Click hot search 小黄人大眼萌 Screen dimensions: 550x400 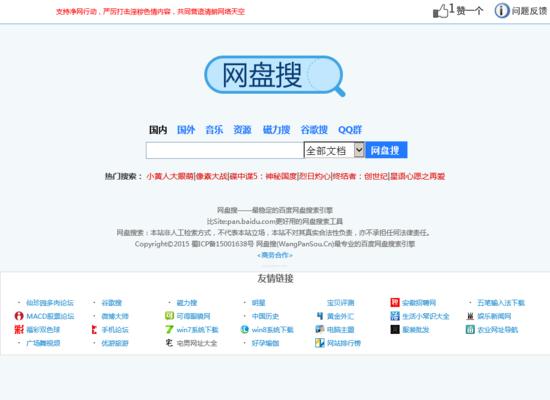(x=170, y=176)
